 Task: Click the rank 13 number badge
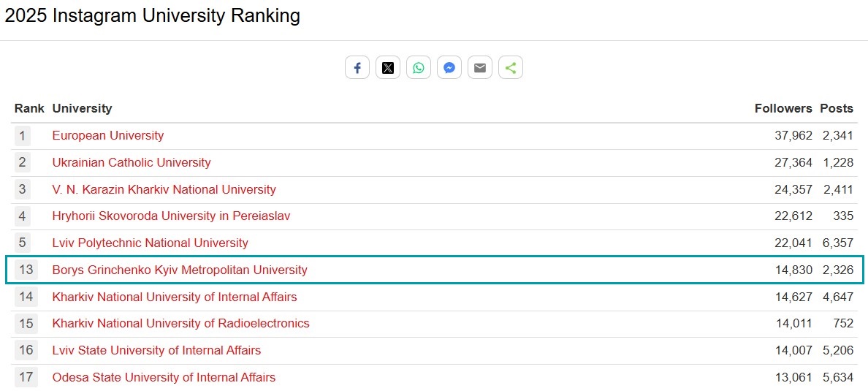[x=26, y=270]
